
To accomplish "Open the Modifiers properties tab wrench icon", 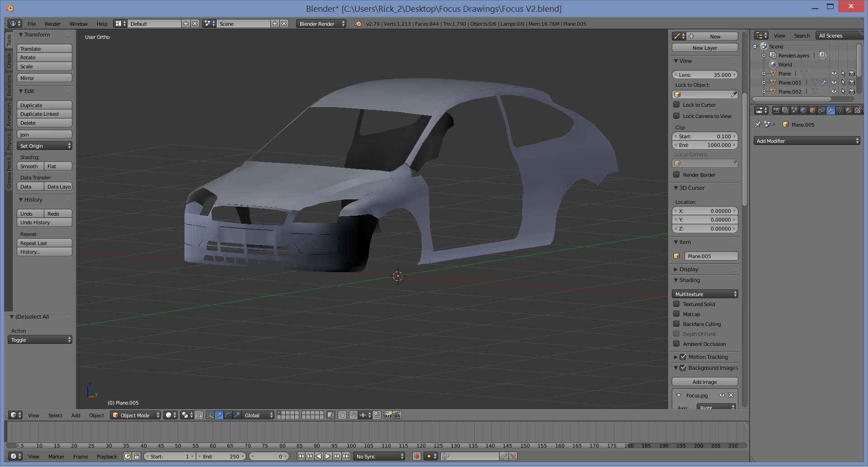I will coord(830,110).
